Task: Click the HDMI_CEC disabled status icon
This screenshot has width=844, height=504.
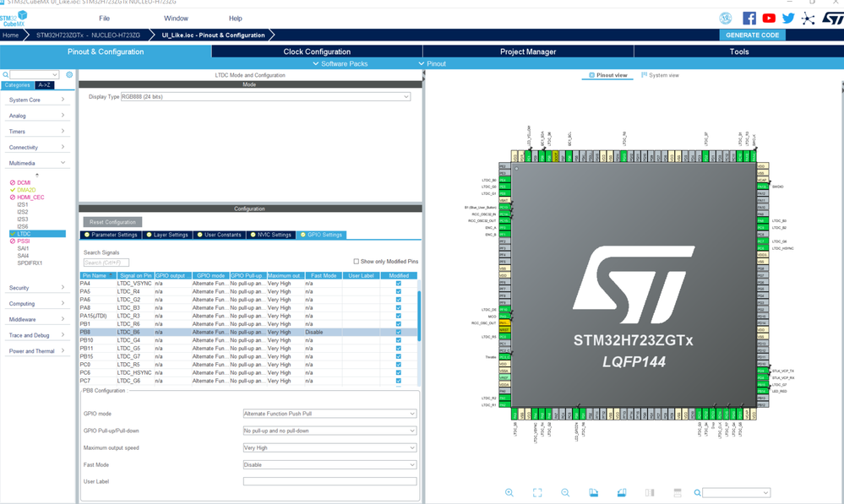Action: [13, 198]
